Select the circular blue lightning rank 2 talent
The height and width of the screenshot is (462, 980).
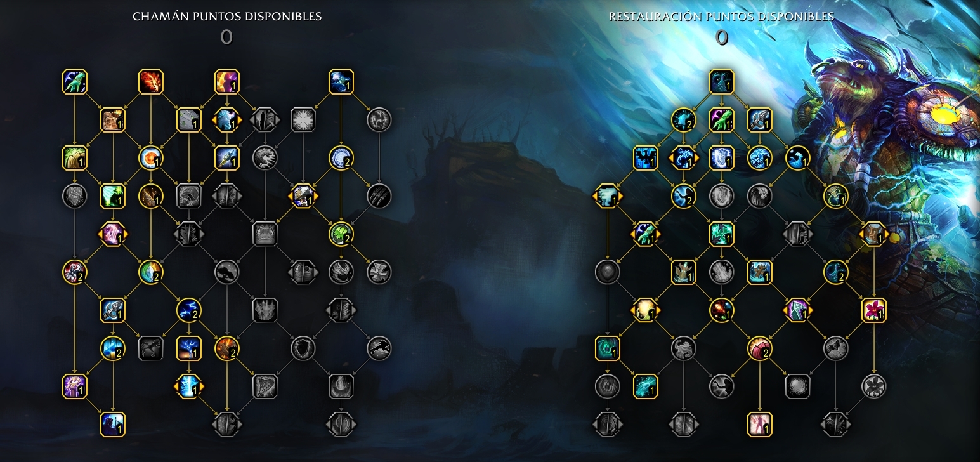pyautogui.click(x=189, y=310)
